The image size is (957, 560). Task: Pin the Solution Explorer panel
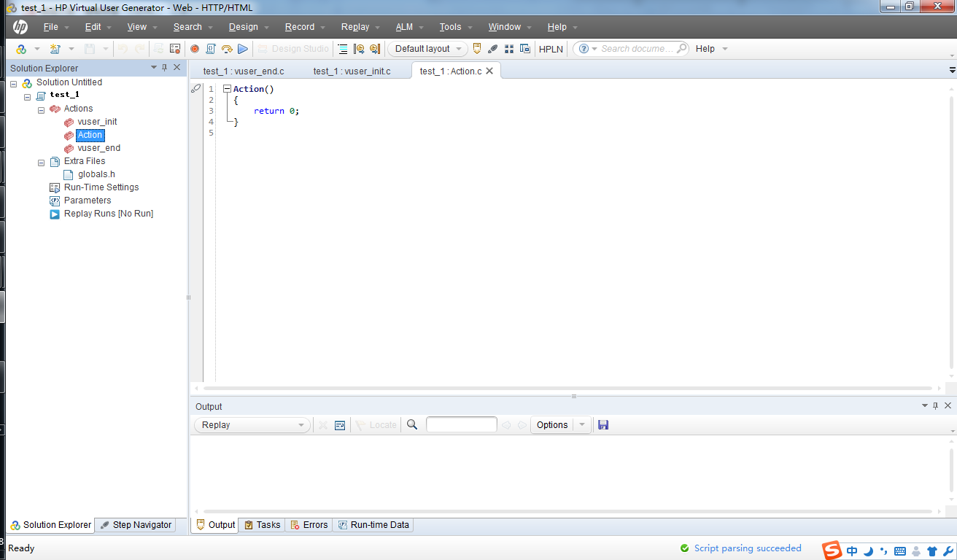(165, 67)
